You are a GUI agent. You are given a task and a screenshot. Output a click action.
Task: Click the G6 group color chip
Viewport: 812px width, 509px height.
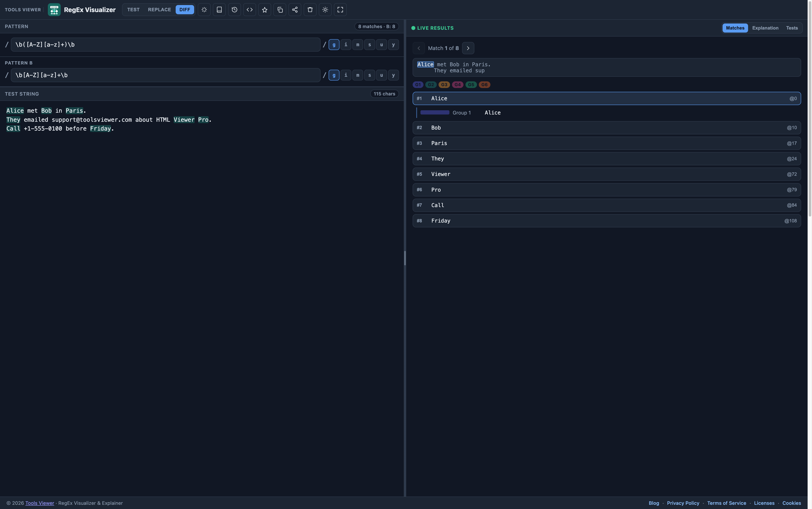click(484, 85)
